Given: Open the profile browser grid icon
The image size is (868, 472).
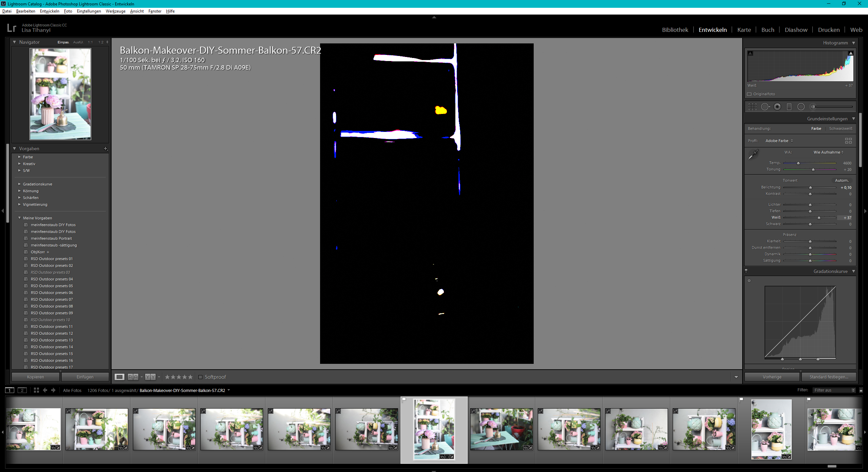Looking at the screenshot, I should pos(848,141).
